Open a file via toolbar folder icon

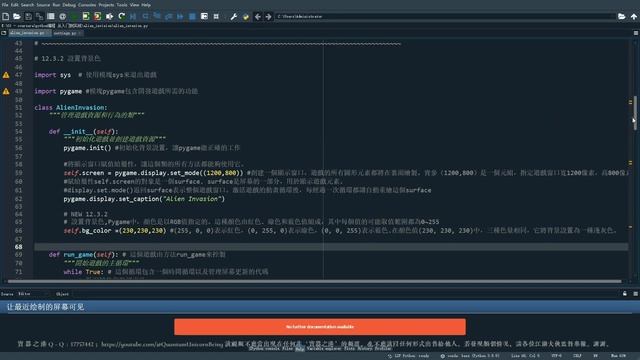17,16
